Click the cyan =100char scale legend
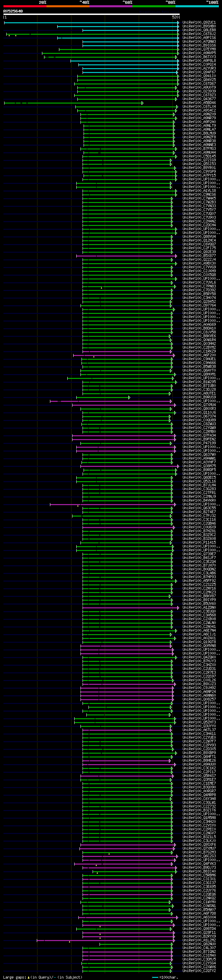 click(x=165, y=977)
